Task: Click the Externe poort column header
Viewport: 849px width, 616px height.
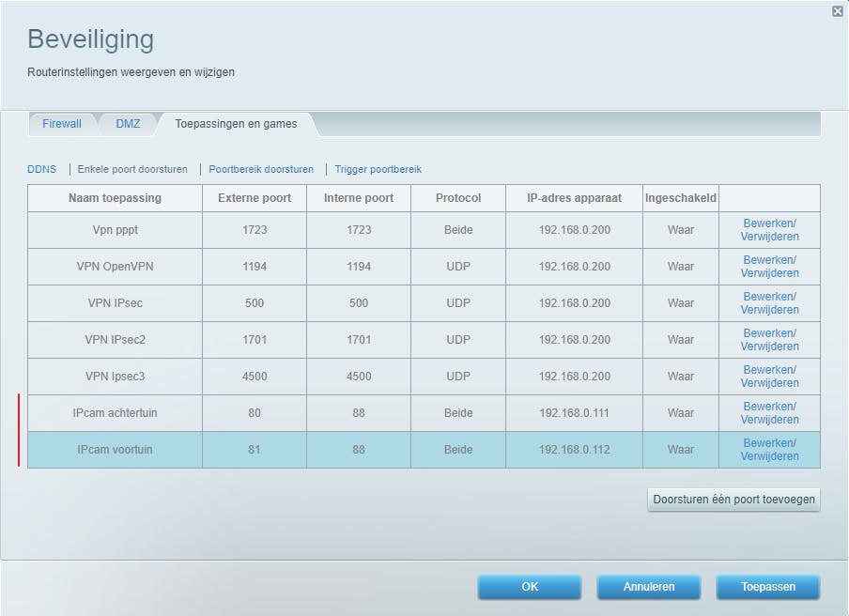Action: click(x=255, y=198)
